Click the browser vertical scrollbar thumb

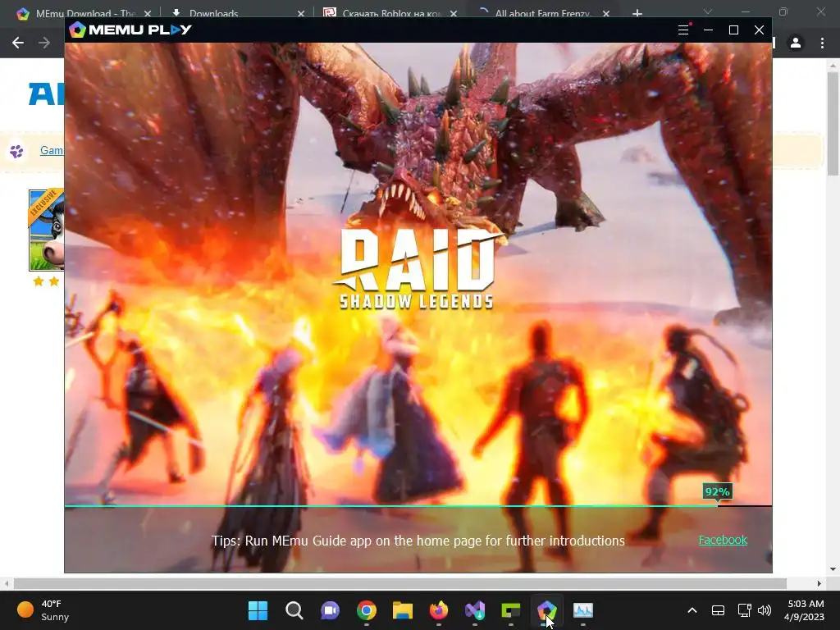point(833,123)
